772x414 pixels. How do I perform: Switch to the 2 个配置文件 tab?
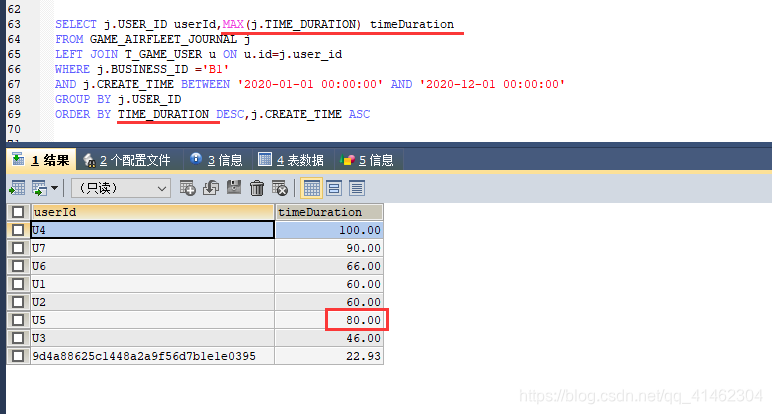point(127,160)
